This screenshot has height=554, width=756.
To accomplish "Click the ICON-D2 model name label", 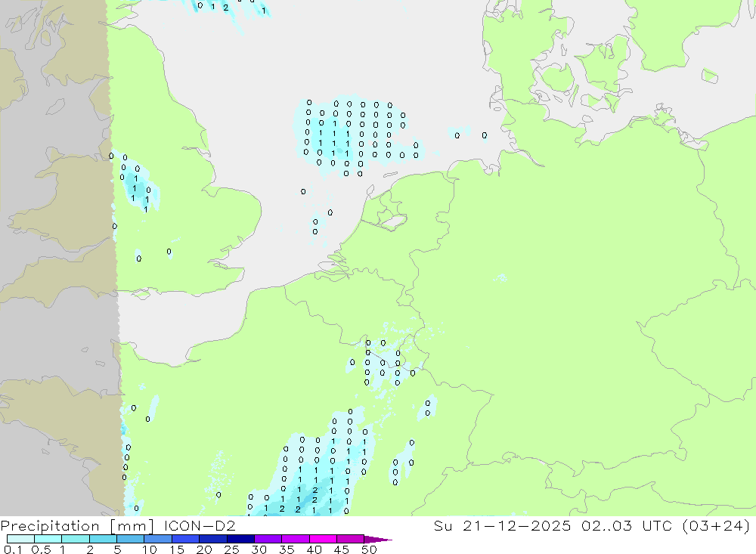I will (200, 525).
